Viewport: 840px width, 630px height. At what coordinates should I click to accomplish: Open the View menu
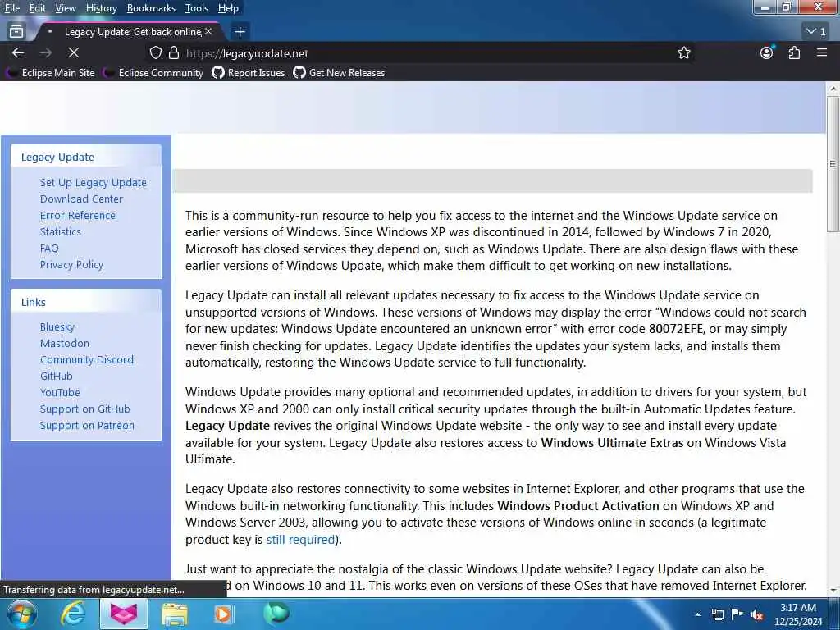(x=66, y=8)
